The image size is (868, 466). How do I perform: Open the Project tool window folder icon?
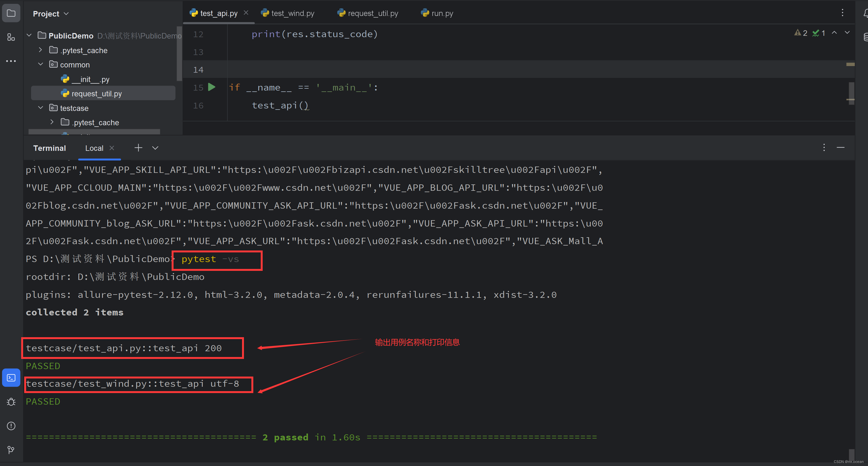(11, 13)
